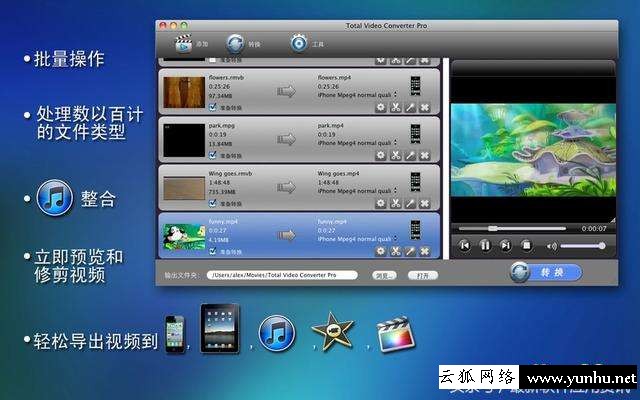The image size is (640, 400).
Task: Remove funny.mp4 with its X icon
Action: click(424, 251)
